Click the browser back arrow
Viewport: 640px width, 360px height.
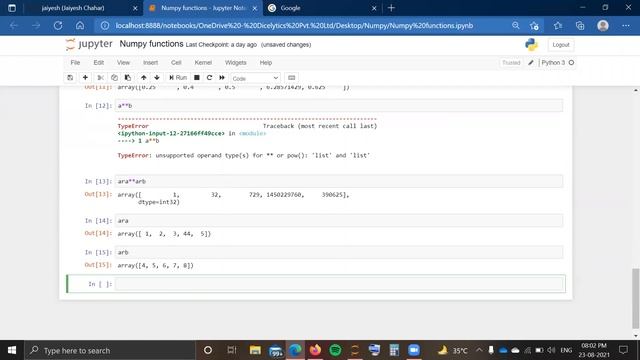click(x=14, y=25)
